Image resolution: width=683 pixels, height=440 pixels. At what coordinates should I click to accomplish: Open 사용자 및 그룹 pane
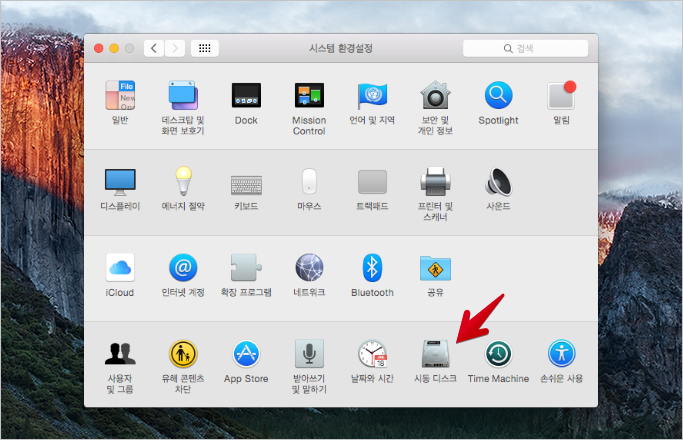click(120, 354)
